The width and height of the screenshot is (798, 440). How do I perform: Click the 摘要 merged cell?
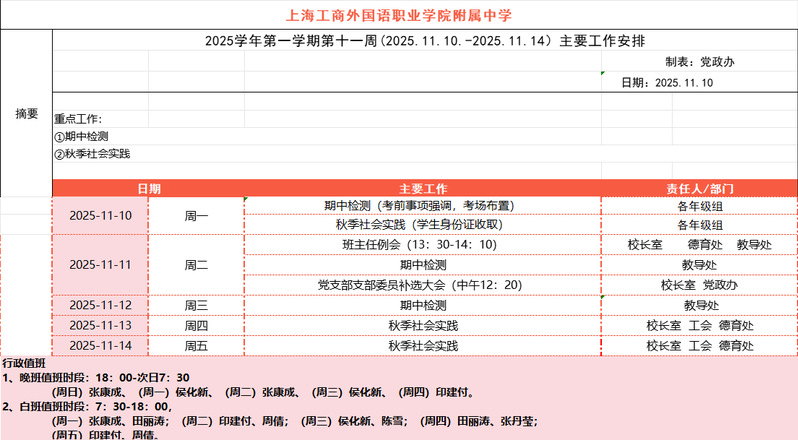tap(26, 113)
